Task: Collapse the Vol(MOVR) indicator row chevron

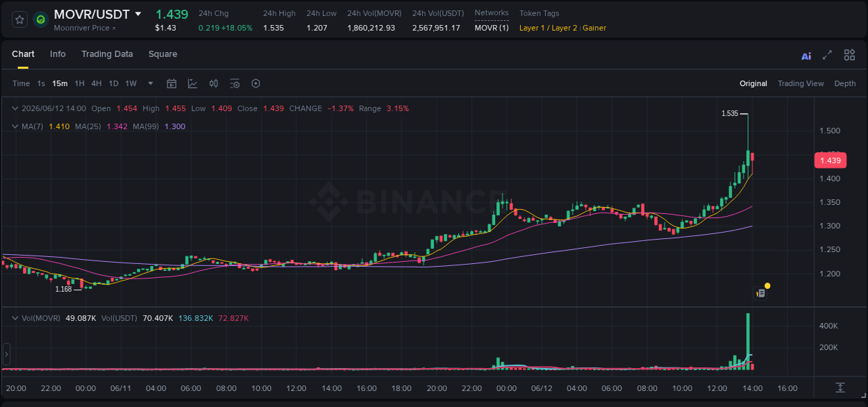Action: 15,318
